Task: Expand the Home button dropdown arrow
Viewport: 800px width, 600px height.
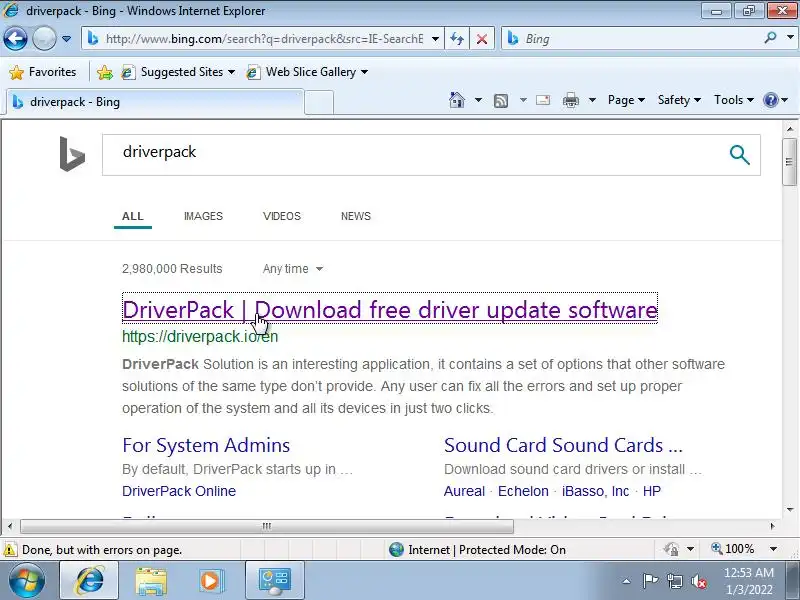Action: tap(478, 100)
